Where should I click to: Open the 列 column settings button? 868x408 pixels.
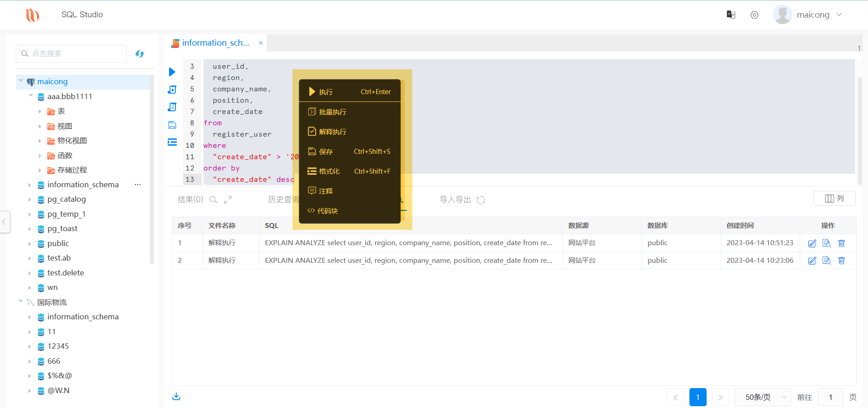click(x=834, y=199)
